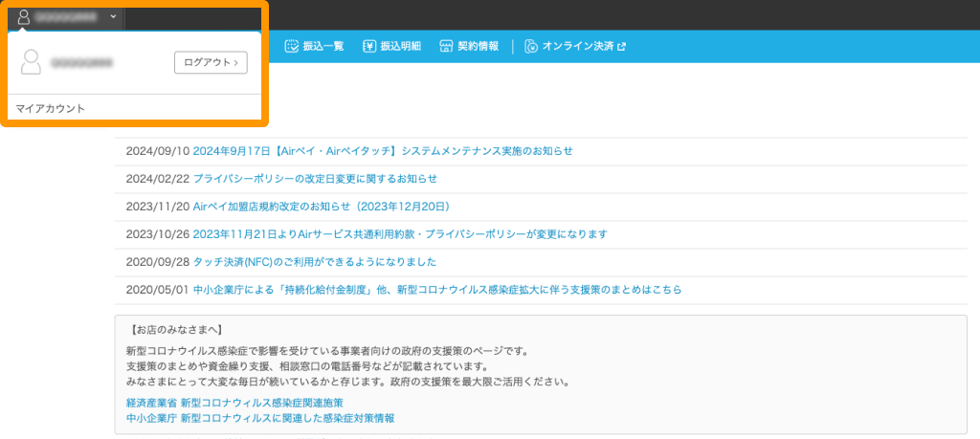Viewport: 980px width, 439px height.
Task: Click the 振込一覧 calendar icon
Action: coord(291,46)
